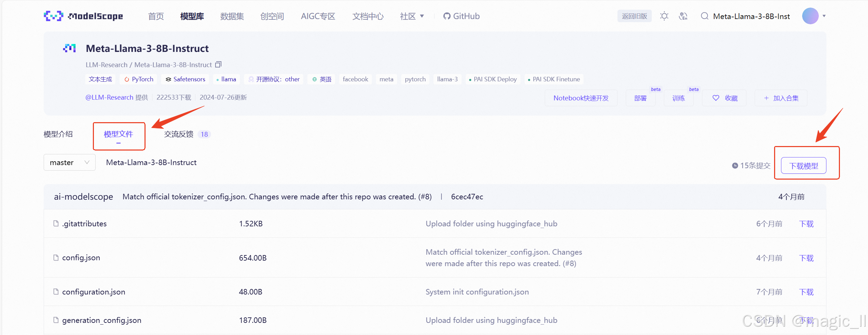Screen dimensions: 868x335
Task: Click the Safetensors tag
Action: coord(185,79)
